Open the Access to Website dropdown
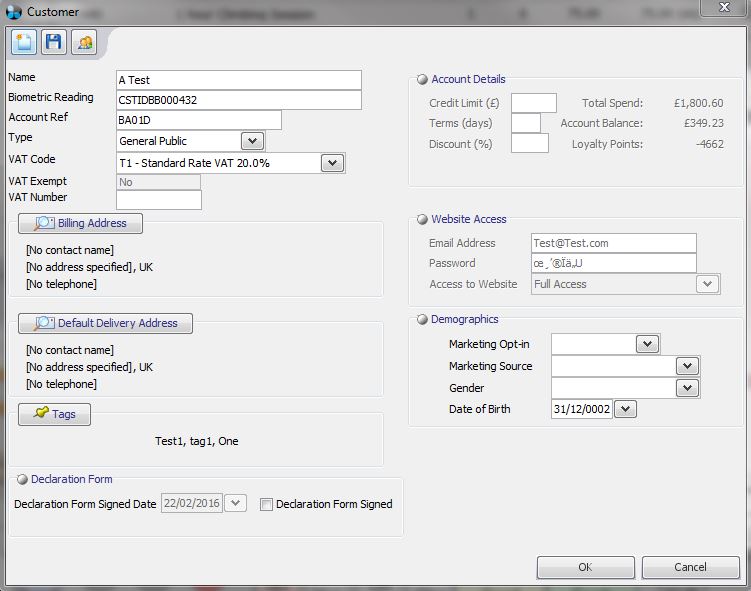This screenshot has width=751, height=591. click(x=707, y=284)
